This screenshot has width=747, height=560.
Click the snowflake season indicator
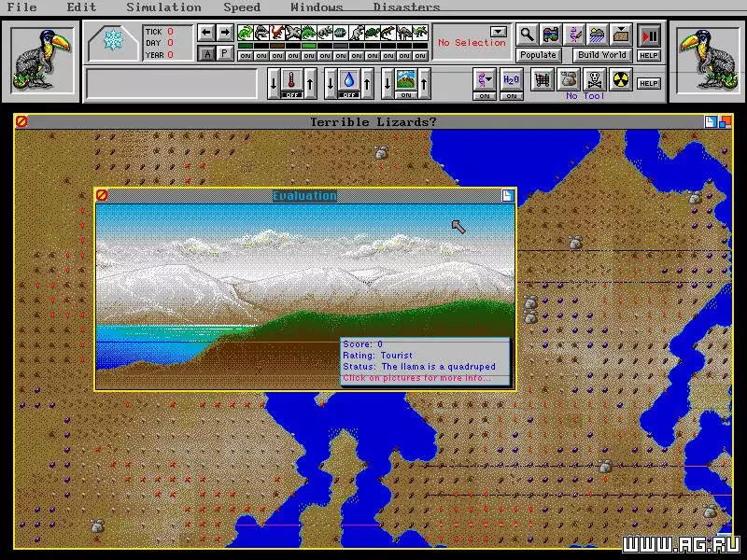113,41
